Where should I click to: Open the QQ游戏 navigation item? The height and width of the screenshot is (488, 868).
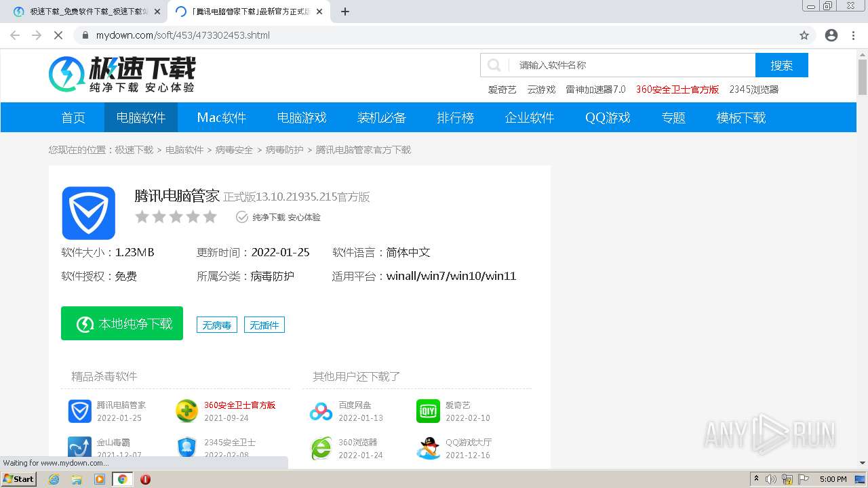coord(608,117)
